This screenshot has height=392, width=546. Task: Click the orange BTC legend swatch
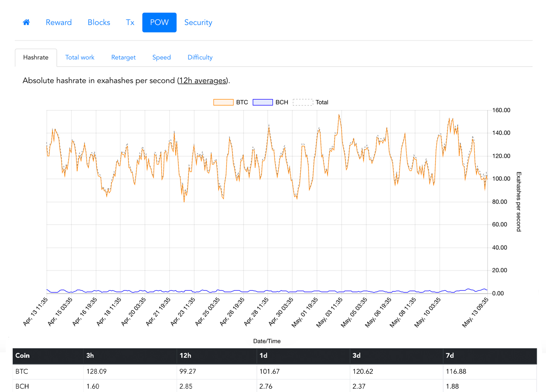[x=223, y=102]
